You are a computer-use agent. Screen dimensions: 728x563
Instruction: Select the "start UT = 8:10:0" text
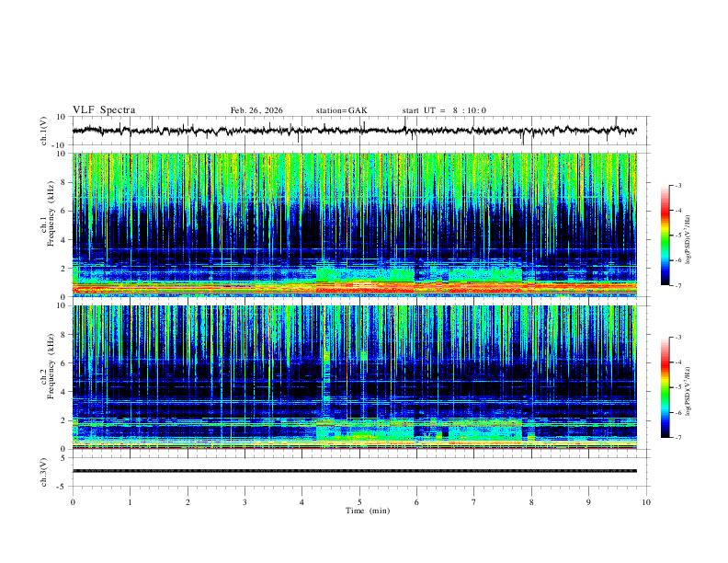pyautogui.click(x=444, y=110)
